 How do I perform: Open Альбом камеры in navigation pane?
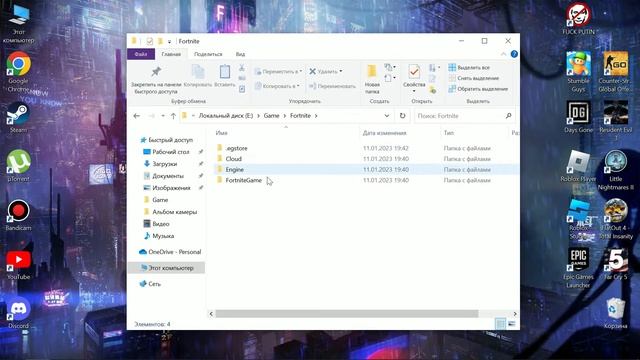(175, 212)
